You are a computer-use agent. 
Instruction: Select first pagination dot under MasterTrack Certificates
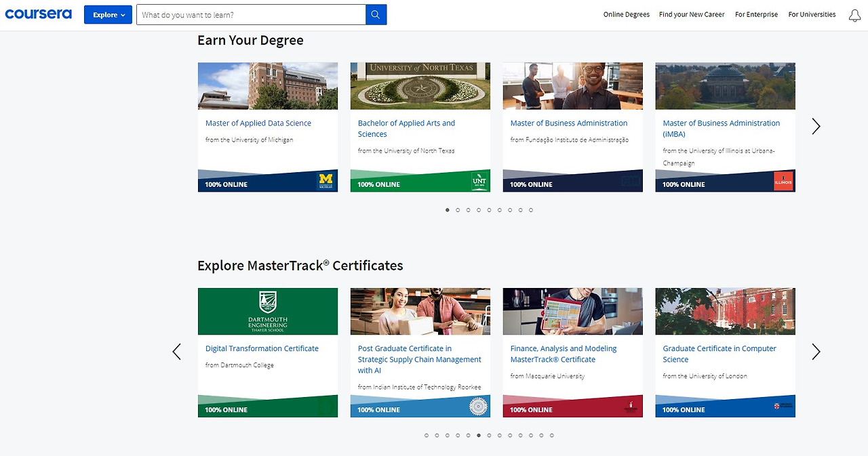pyautogui.click(x=427, y=435)
